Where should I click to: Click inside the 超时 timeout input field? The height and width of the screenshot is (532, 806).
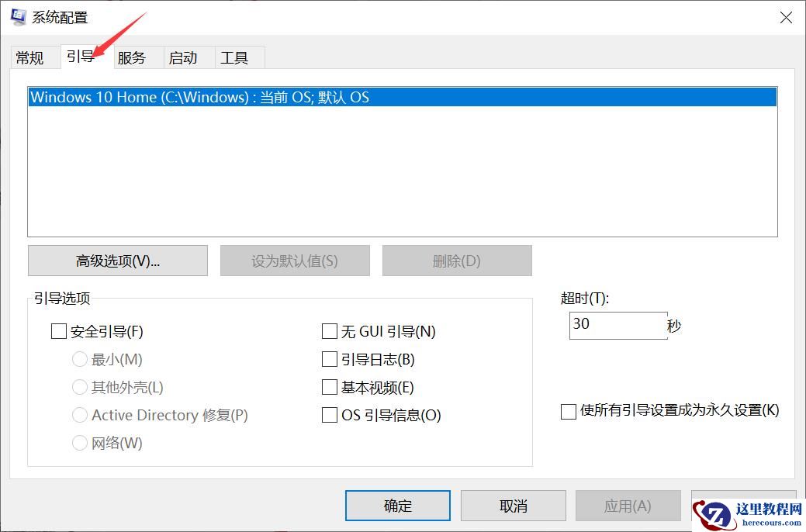(617, 325)
